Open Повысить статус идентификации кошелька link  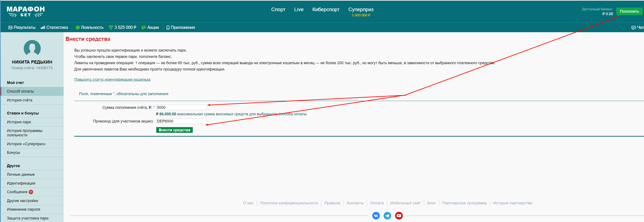tap(112, 79)
